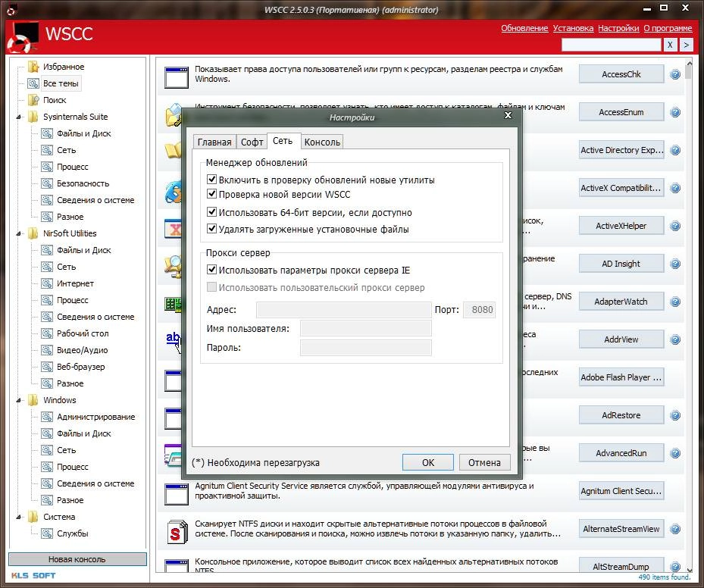Collapse the NirSoft Utilities tree node
Screen dimensions: 704x588
tap(19, 234)
